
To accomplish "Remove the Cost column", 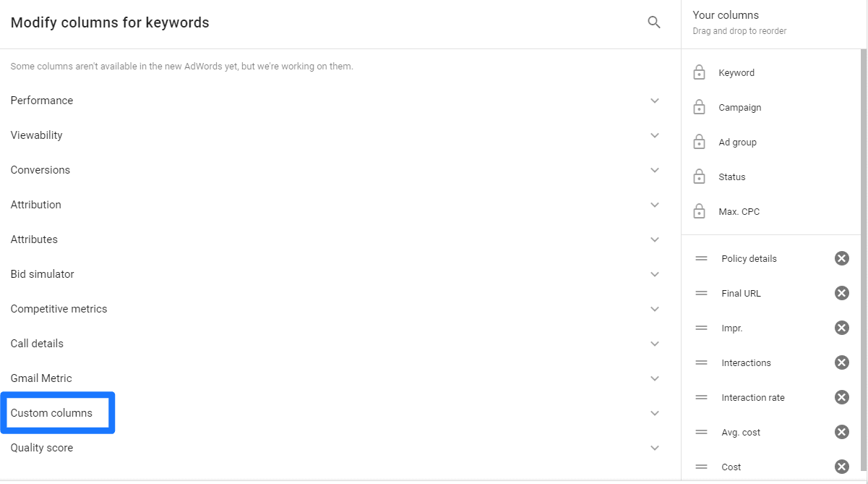I will pos(842,467).
